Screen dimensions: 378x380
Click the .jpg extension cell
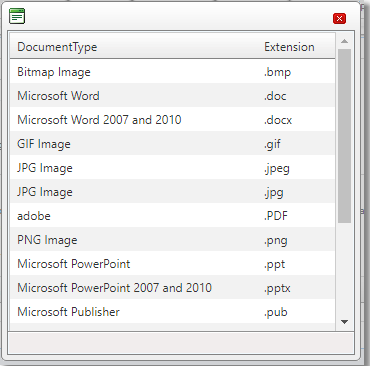pyautogui.click(x=274, y=192)
